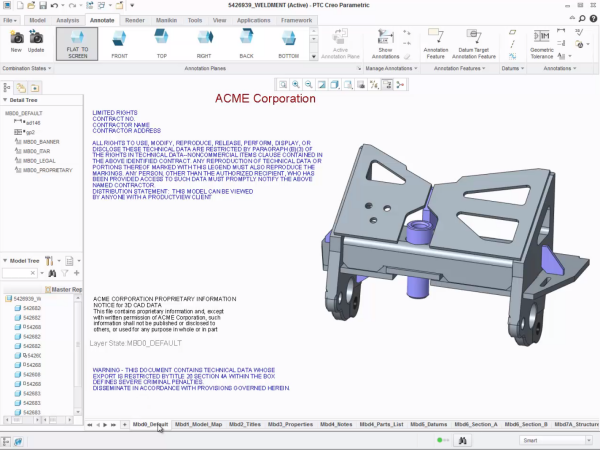600x450 pixels.
Task: Open the Geometric Tolerance tool
Action: (x=541, y=44)
